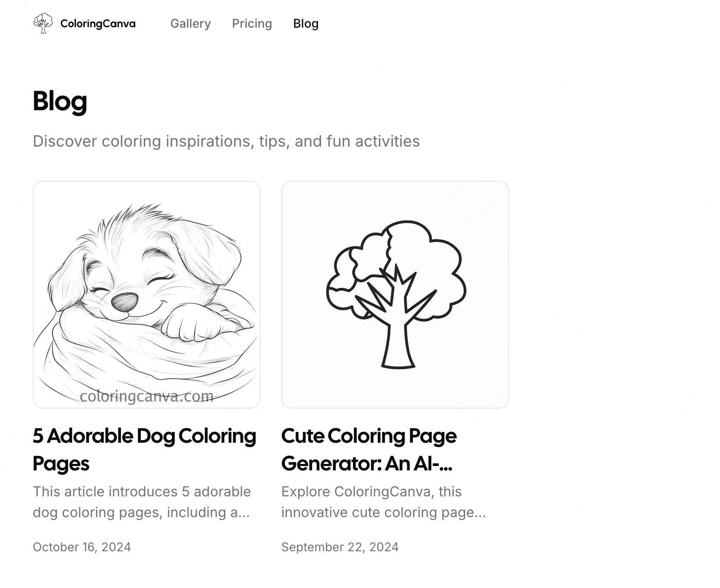The image size is (720, 588).
Task: Click the blog subtitle about coloring inspirations
Action: tap(226, 141)
